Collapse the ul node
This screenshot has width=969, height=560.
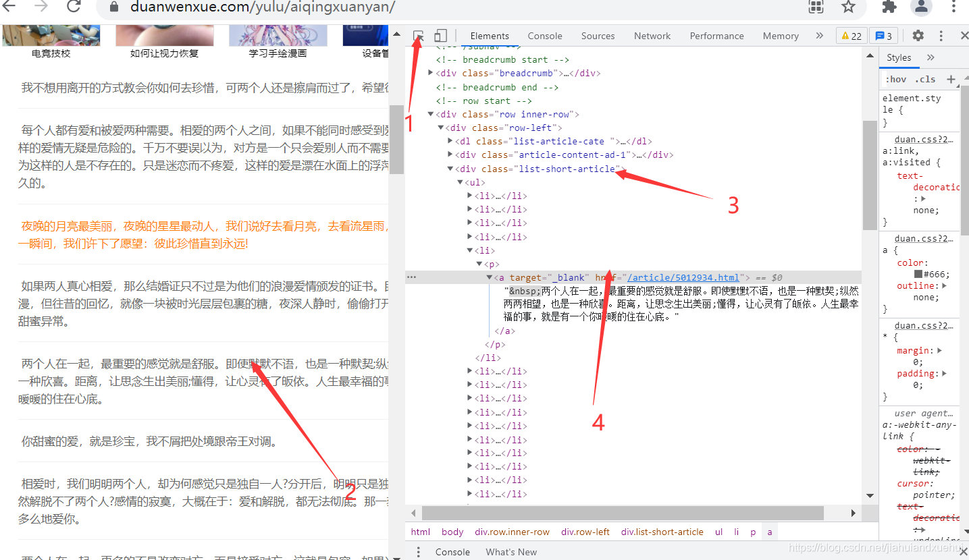tap(460, 182)
